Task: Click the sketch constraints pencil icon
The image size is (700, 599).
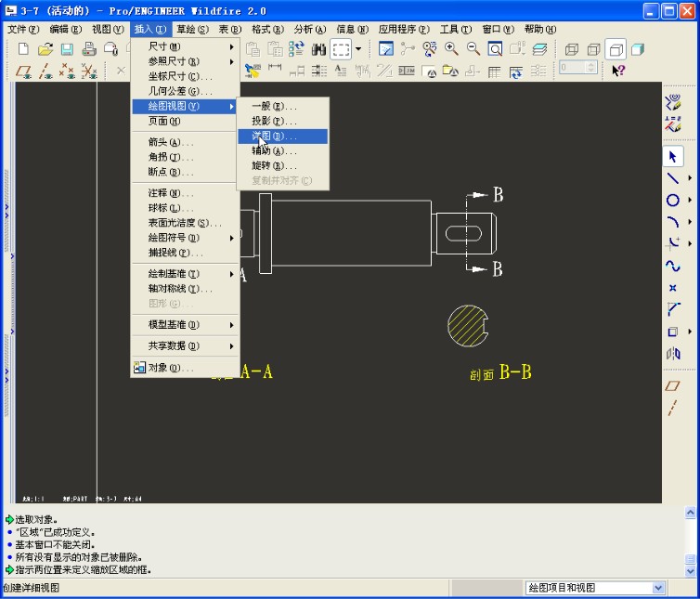Action: pyautogui.click(x=673, y=124)
